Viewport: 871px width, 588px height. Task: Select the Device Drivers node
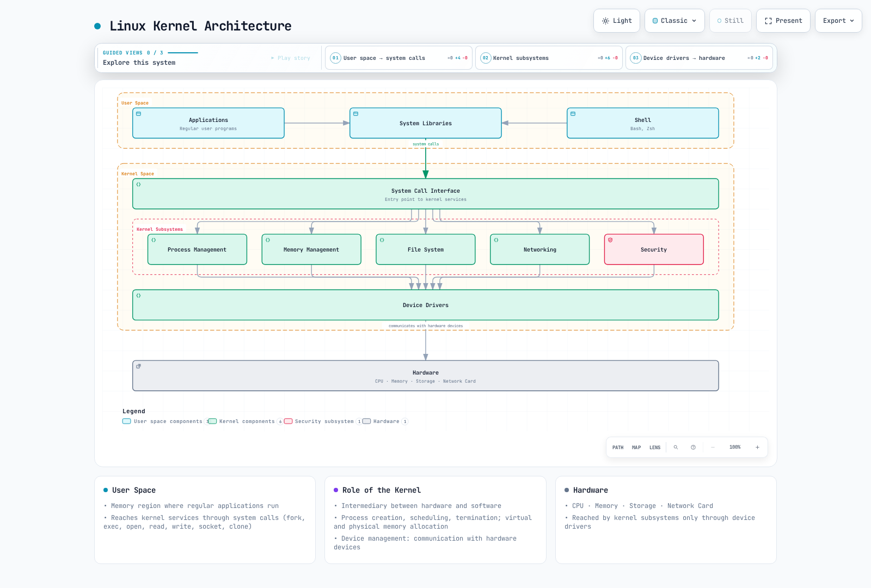point(426,305)
